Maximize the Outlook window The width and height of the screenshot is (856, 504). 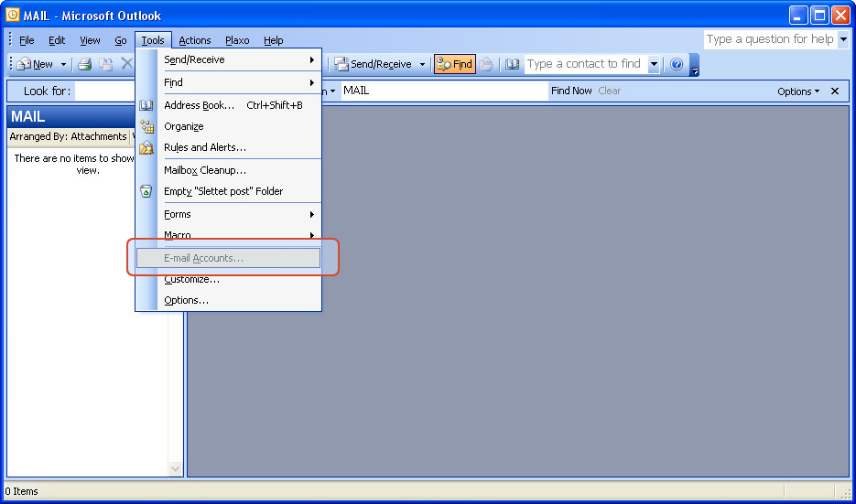(819, 16)
